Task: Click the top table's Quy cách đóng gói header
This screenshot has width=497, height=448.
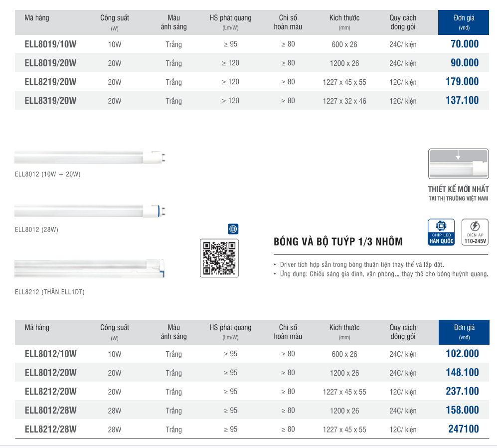Action: click(403, 22)
